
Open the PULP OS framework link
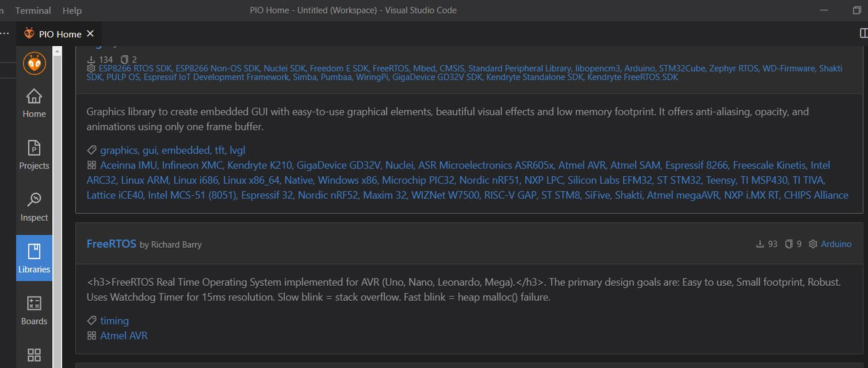coord(123,77)
